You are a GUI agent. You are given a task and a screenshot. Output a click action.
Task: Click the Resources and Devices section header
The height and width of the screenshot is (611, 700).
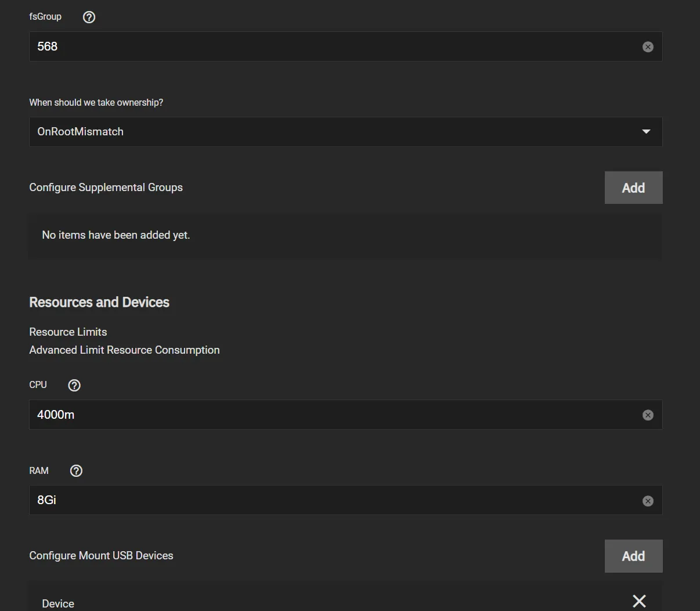(99, 302)
